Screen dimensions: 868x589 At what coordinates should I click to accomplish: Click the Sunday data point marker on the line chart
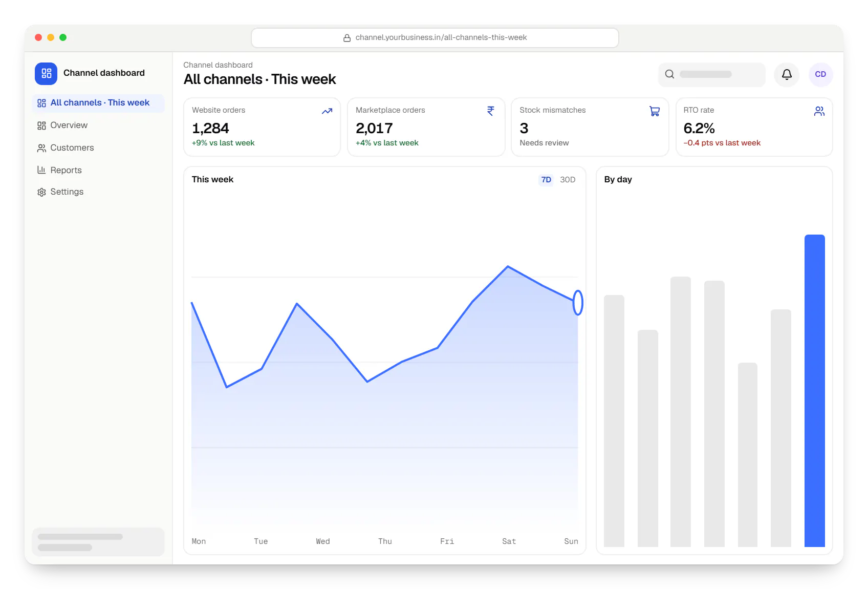point(578,303)
